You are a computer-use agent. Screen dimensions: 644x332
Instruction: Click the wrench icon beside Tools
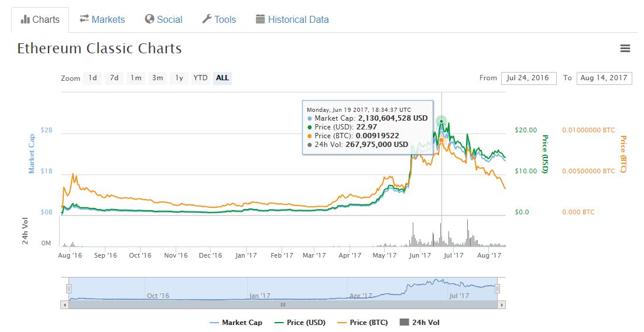(x=207, y=19)
